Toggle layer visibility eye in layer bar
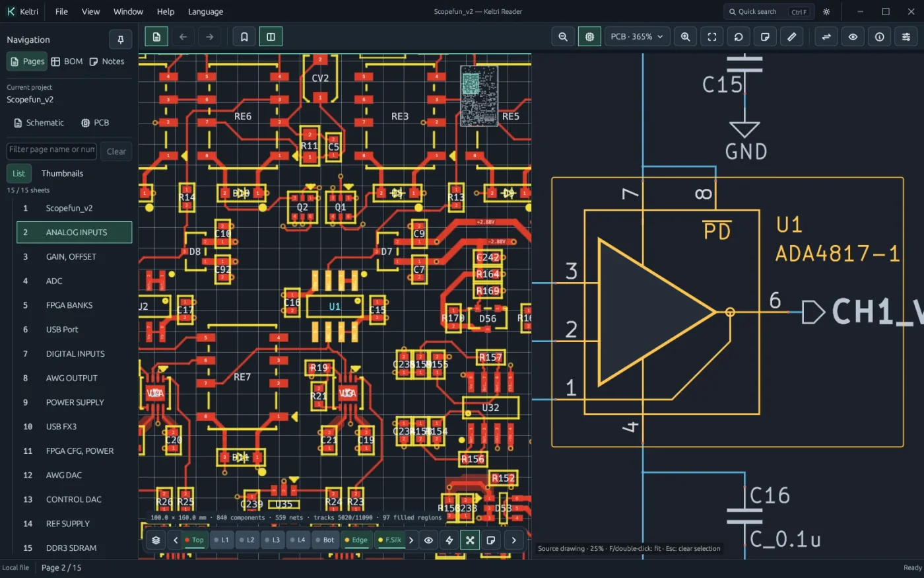 pyautogui.click(x=428, y=540)
